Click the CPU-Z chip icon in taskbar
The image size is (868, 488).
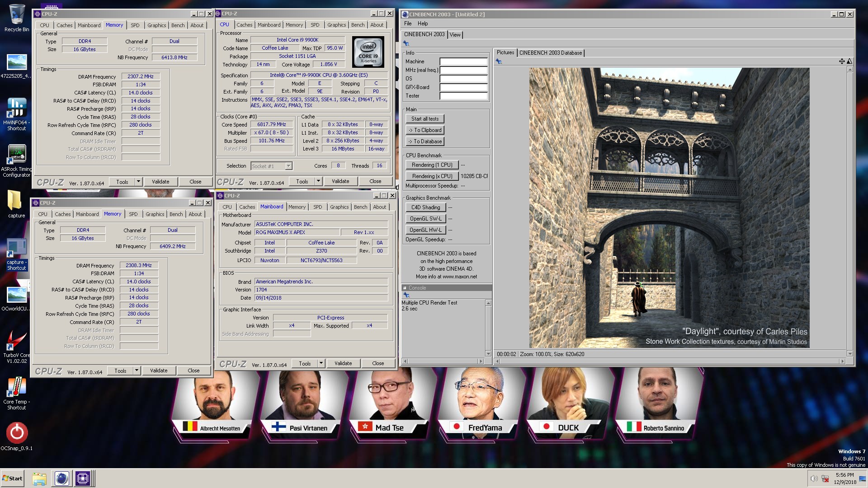pos(83,479)
